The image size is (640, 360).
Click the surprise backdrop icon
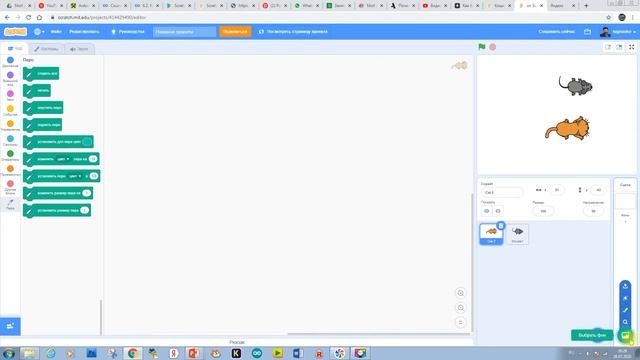pos(625,298)
